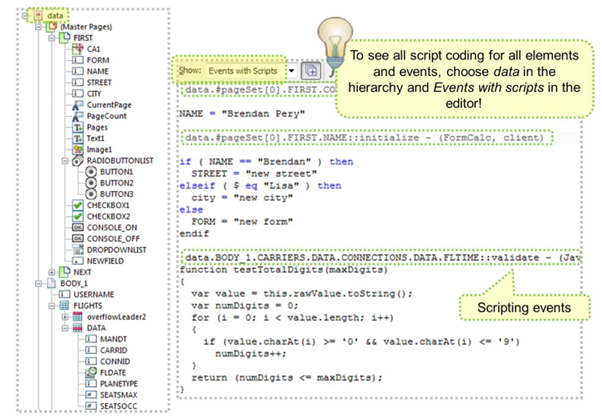
Task: Collapse the RADIOBUTTONLIST node
Action: tap(65, 159)
